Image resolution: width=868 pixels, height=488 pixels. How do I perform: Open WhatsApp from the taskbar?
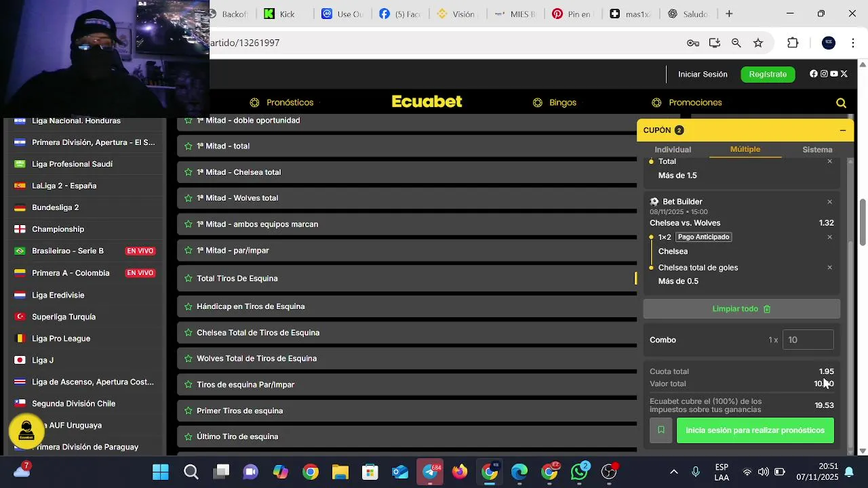pos(579,472)
